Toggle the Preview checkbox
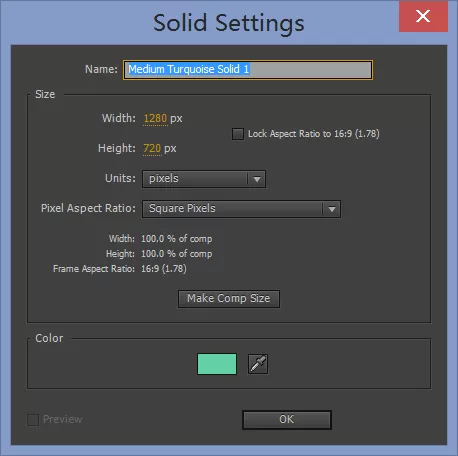The image size is (458, 456). click(33, 420)
